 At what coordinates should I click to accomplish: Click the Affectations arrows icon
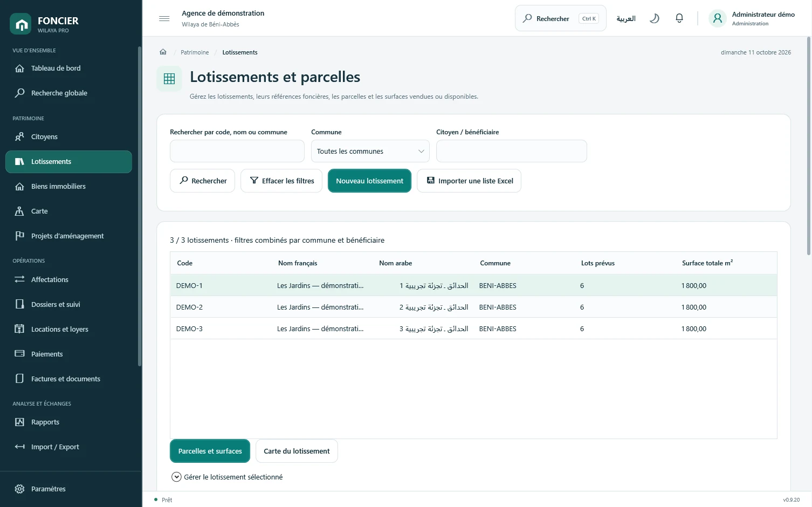tap(20, 279)
